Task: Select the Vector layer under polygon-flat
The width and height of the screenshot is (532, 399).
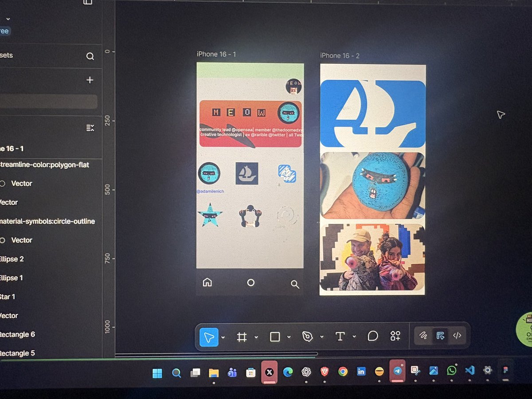Action: pyautogui.click(x=21, y=184)
